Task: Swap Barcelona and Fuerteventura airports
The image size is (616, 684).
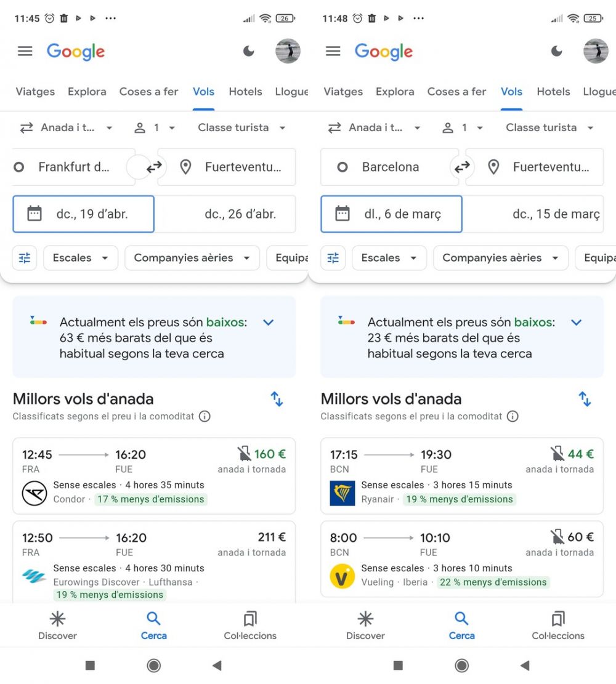Action: [x=462, y=167]
